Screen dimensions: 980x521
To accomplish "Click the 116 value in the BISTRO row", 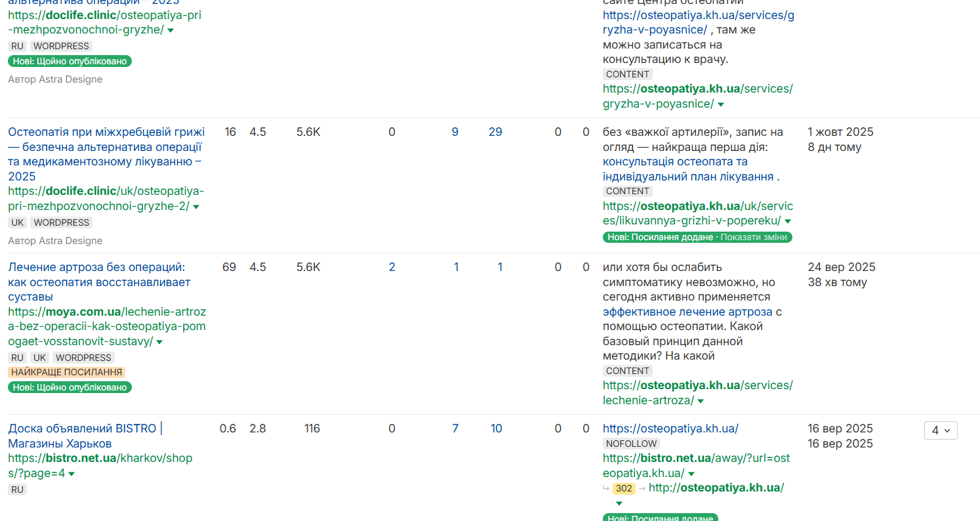I will (x=312, y=428).
